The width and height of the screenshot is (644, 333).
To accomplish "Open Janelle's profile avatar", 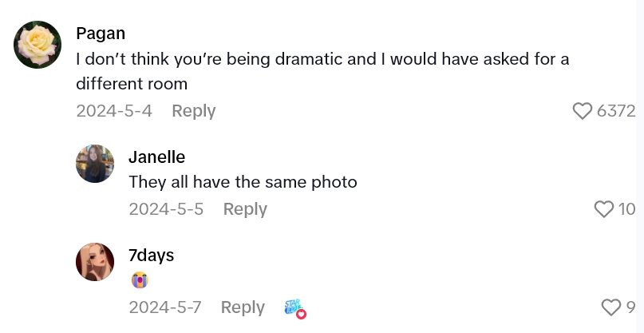I will pyautogui.click(x=95, y=164).
